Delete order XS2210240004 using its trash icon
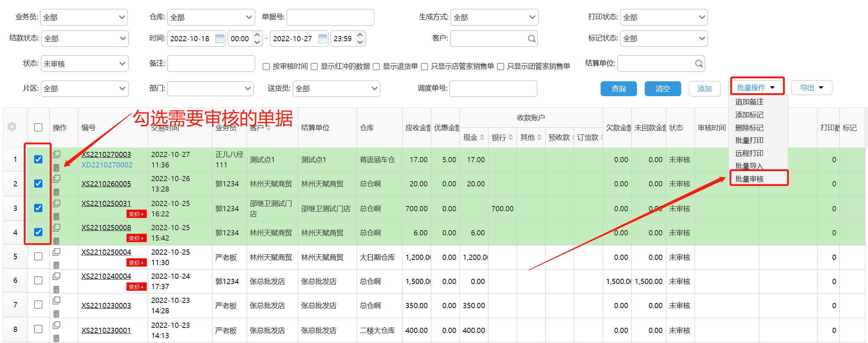The image size is (868, 343). click(x=56, y=289)
